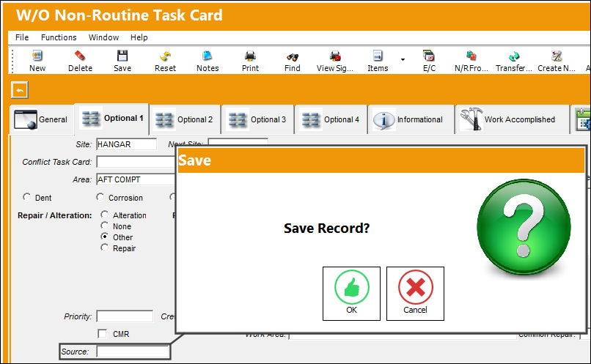Click the Priority input field
Viewport: 591px width, 364px height.
[x=125, y=316]
